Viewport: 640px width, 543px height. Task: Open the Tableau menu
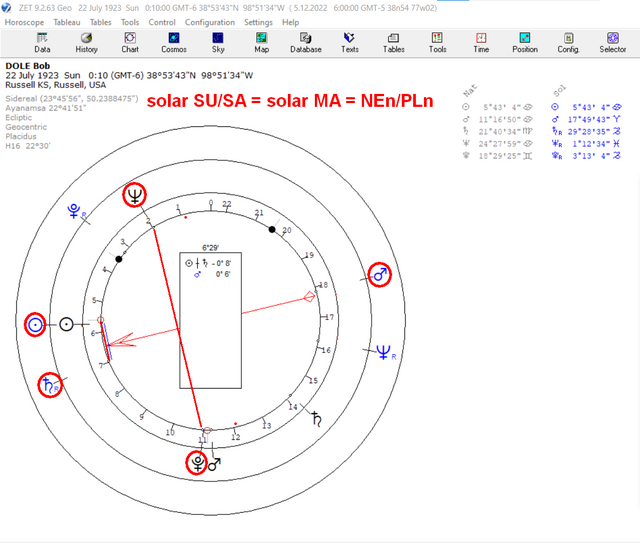[x=67, y=22]
